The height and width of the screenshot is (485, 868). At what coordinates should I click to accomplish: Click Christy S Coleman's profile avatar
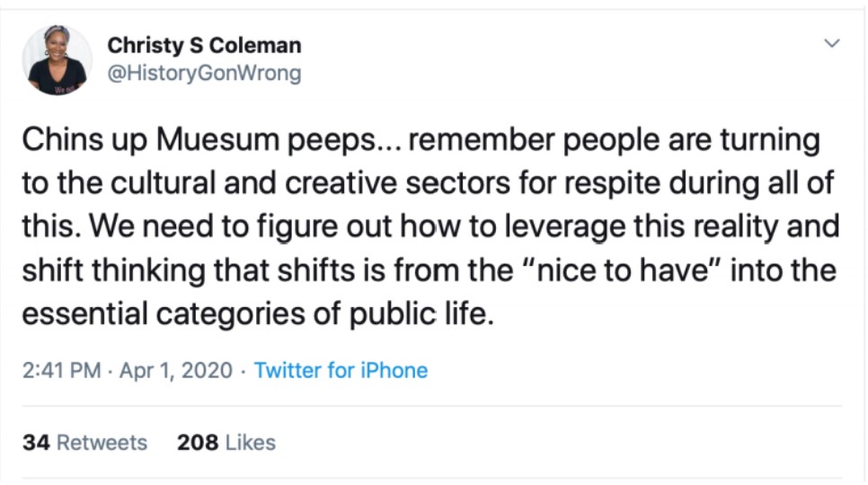click(x=58, y=60)
